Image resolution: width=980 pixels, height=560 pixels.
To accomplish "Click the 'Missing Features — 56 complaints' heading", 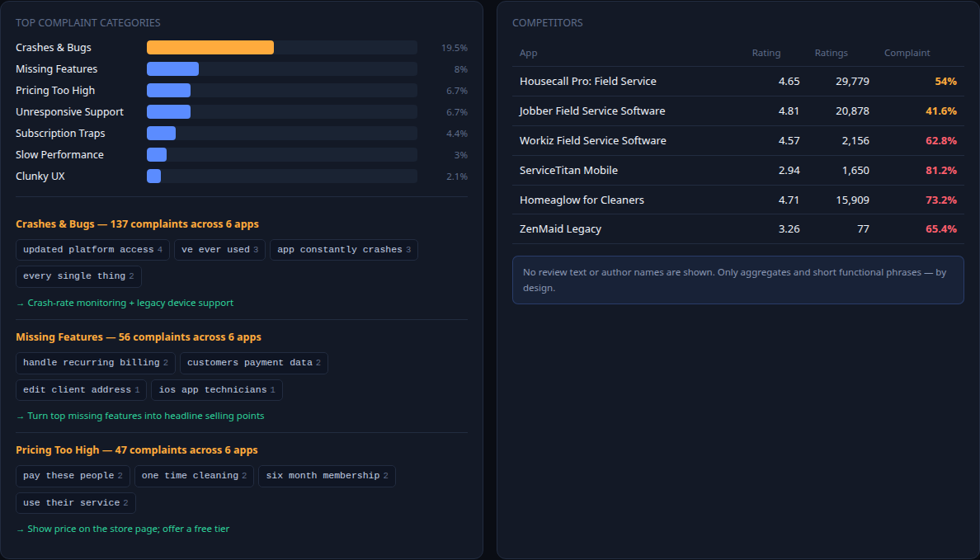I will pos(138,336).
